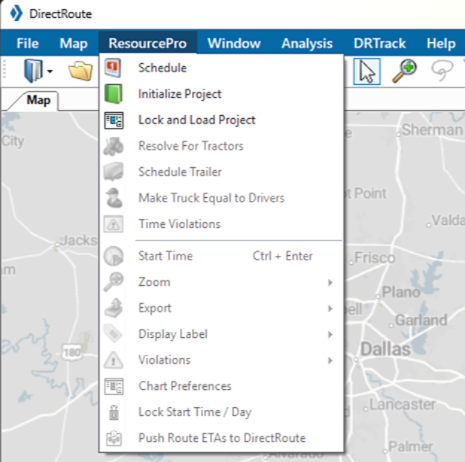Image resolution: width=465 pixels, height=462 pixels.
Task: Select the zoom-in magnifier toolbar tool
Action: click(x=404, y=71)
